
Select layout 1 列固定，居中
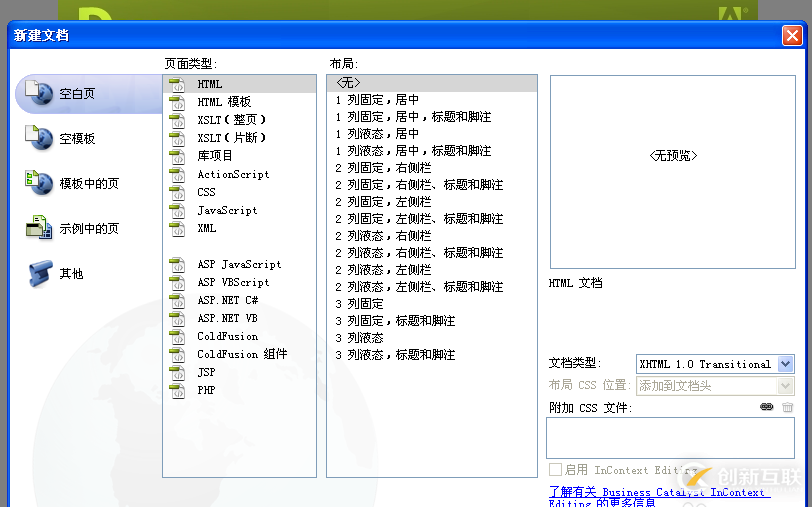(432, 100)
